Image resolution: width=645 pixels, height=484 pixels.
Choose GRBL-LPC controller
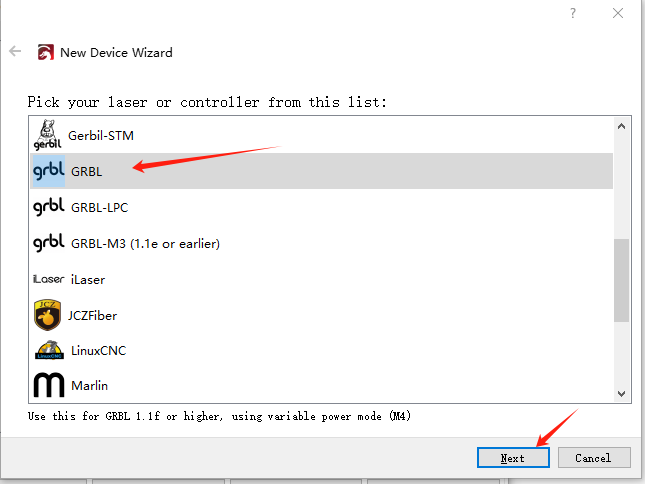[321, 207]
